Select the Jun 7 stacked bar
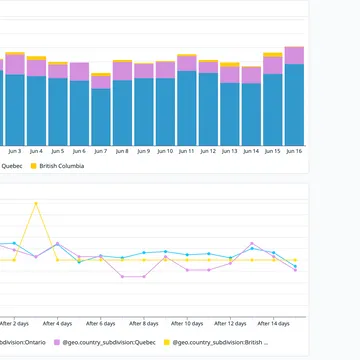 coord(101,109)
